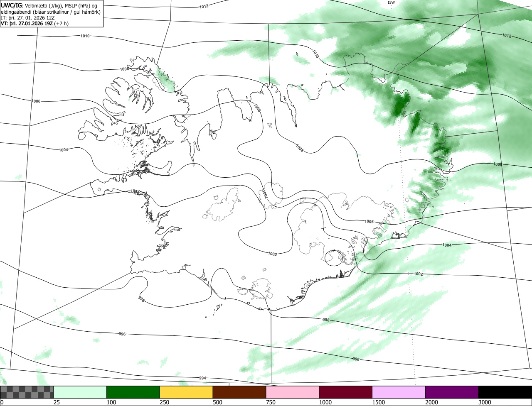Select the light mint green legend swatch
Image resolution: width=532 pixels, height=406 pixels.
pyautogui.click(x=80, y=392)
